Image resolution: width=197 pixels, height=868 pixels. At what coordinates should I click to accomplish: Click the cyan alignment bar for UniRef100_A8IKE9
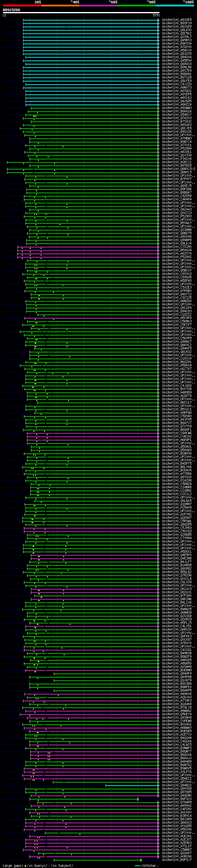tap(91, 27)
